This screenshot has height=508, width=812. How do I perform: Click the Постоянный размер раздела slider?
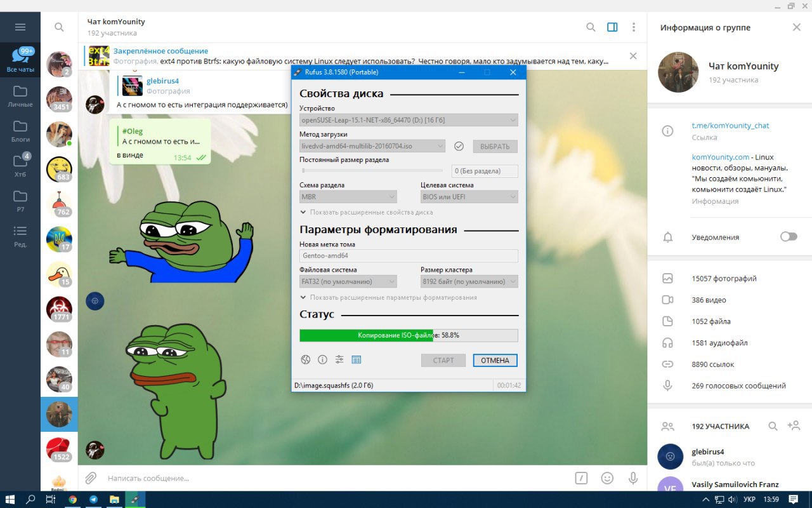pos(372,170)
